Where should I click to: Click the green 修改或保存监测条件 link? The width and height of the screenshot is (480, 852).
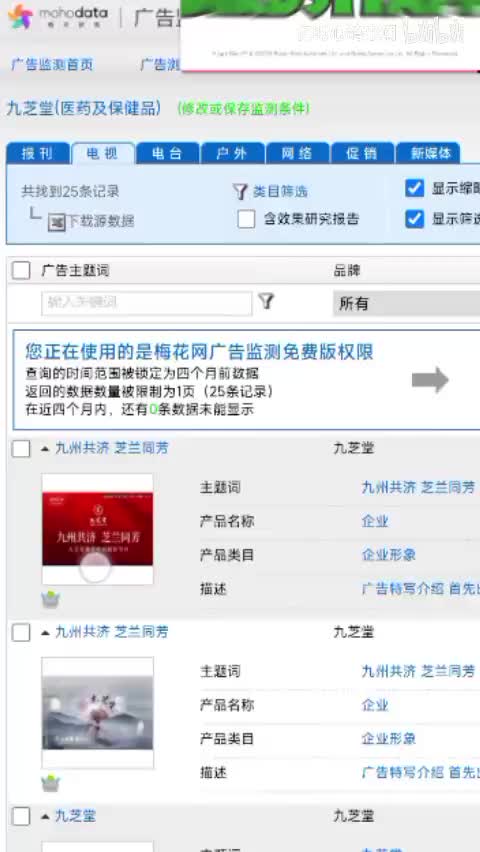click(x=244, y=109)
